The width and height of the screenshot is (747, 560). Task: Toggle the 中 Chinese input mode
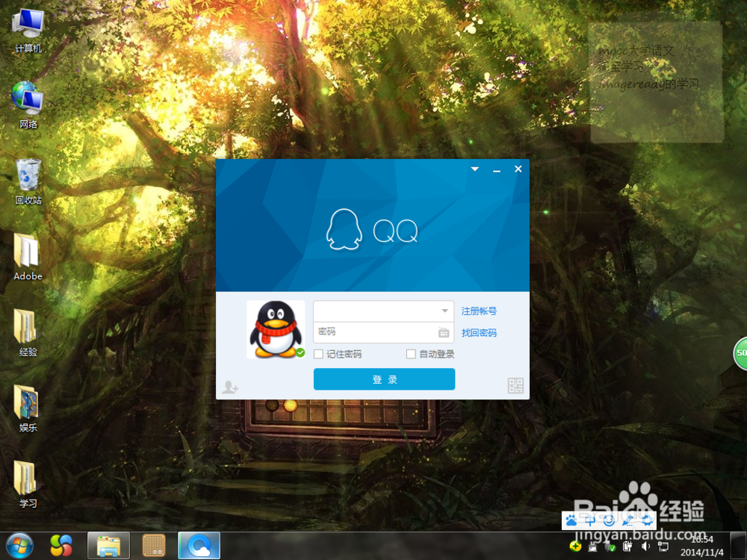pyautogui.click(x=590, y=520)
